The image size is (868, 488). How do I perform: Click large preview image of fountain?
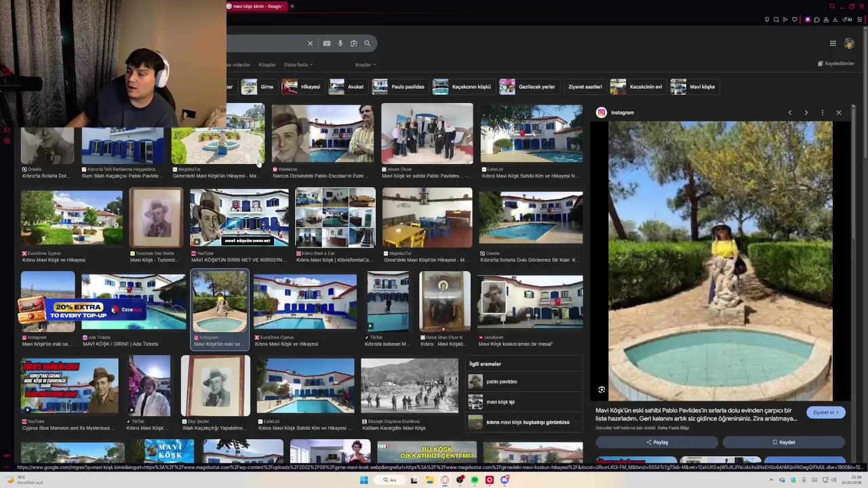(x=720, y=262)
